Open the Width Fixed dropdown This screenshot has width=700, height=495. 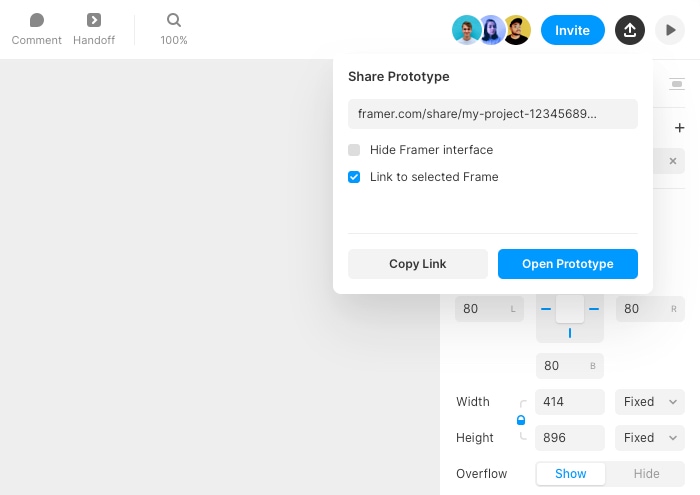649,402
